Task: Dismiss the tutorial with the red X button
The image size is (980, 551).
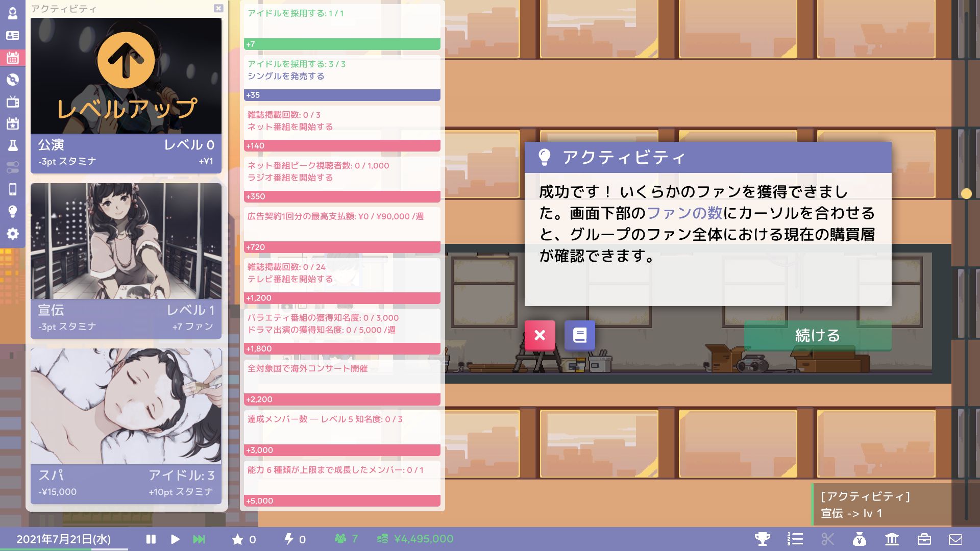Action: (540, 335)
